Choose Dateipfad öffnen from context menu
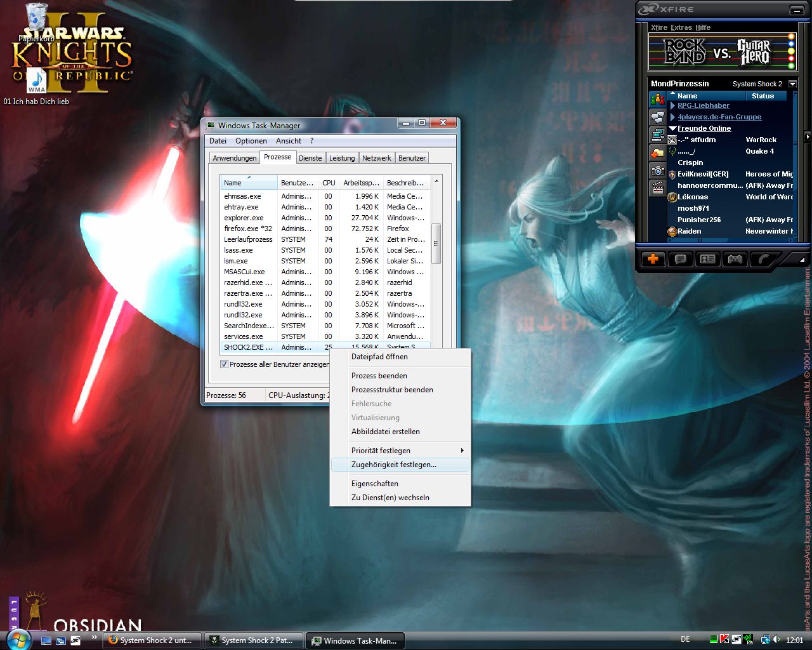Image resolution: width=812 pixels, height=650 pixels. click(400, 357)
